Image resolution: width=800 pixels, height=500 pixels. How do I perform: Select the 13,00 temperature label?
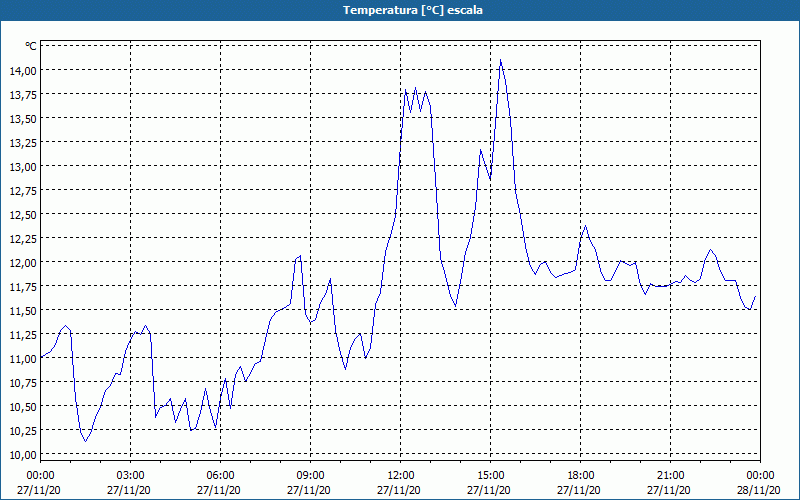click(23, 166)
